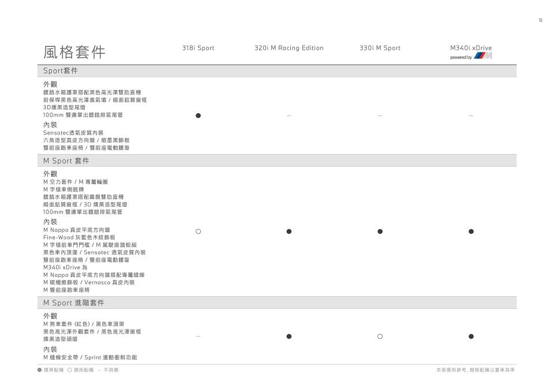
Task: Click the BMW M logo under M340i xDrive
Action: tap(482, 55)
